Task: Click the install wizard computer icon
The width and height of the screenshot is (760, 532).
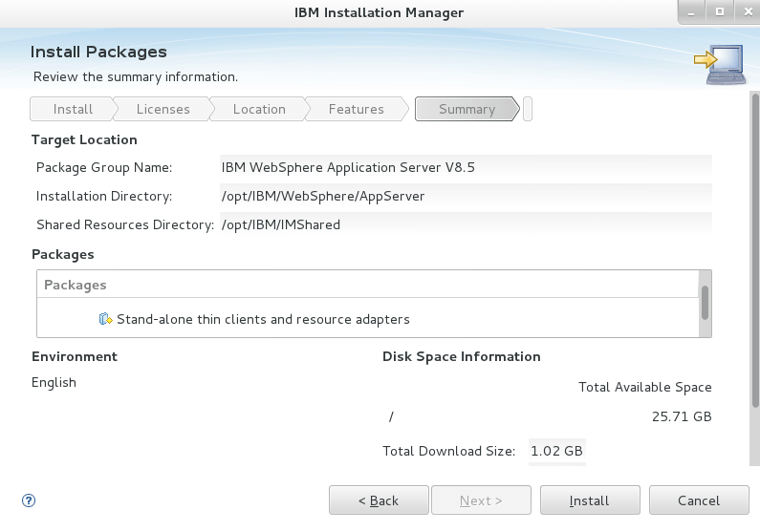Action: pos(720,64)
